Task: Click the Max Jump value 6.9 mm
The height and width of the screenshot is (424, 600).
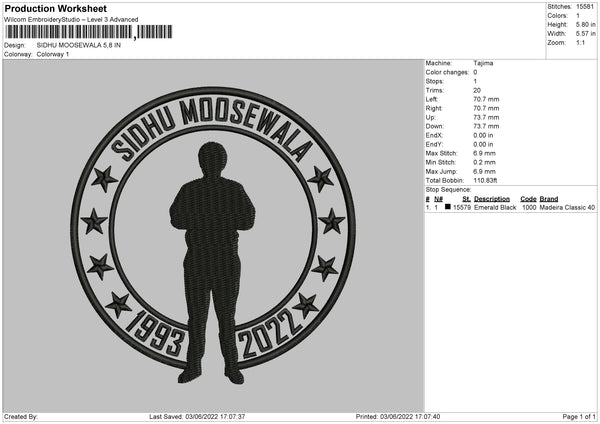Action: (484, 171)
